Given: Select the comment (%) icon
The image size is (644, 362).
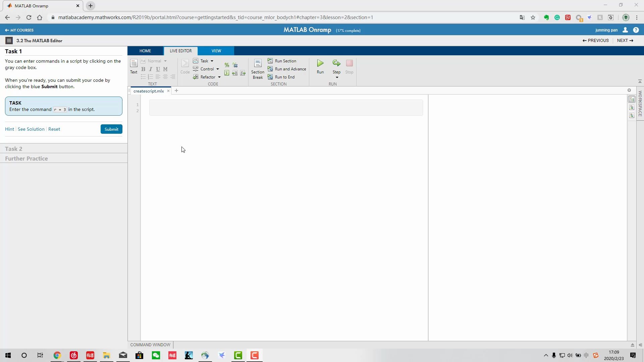Looking at the screenshot, I should 227,65.
